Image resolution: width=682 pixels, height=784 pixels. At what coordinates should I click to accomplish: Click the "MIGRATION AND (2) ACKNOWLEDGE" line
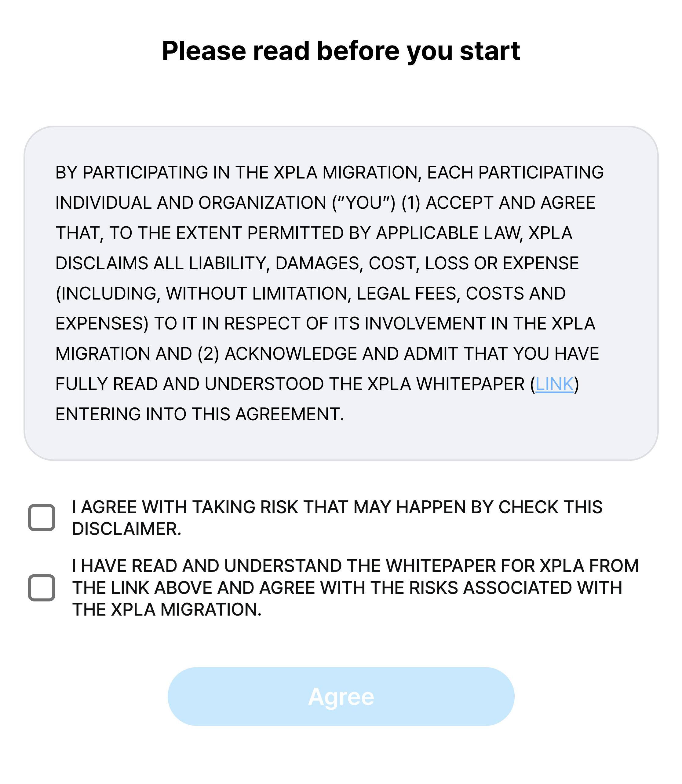click(x=327, y=354)
